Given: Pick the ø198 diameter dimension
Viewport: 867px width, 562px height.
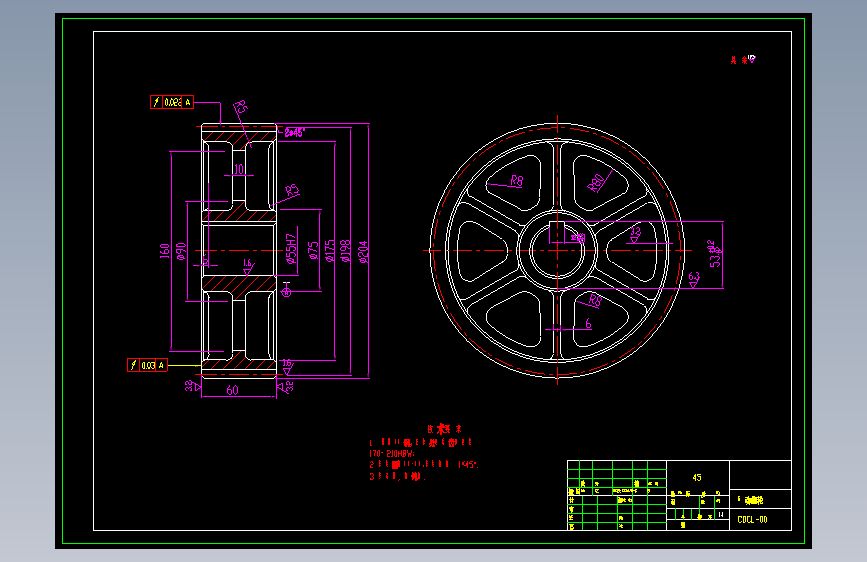Looking at the screenshot, I should click(x=346, y=251).
